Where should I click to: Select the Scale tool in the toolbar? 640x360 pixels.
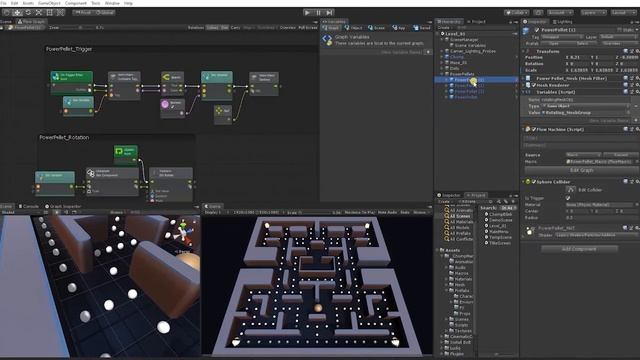tap(39, 13)
